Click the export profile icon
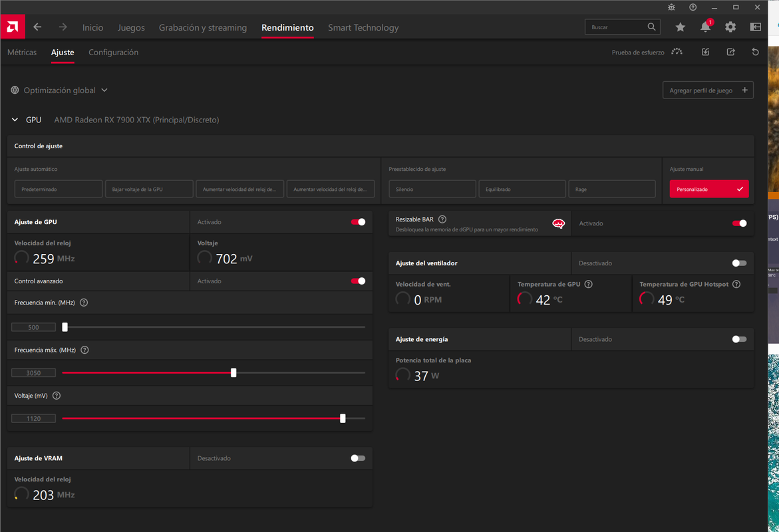This screenshot has height=532, width=779. click(x=731, y=52)
